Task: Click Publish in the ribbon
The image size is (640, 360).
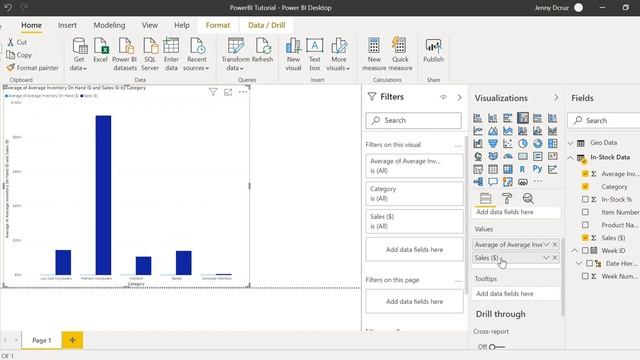Action: point(433,51)
